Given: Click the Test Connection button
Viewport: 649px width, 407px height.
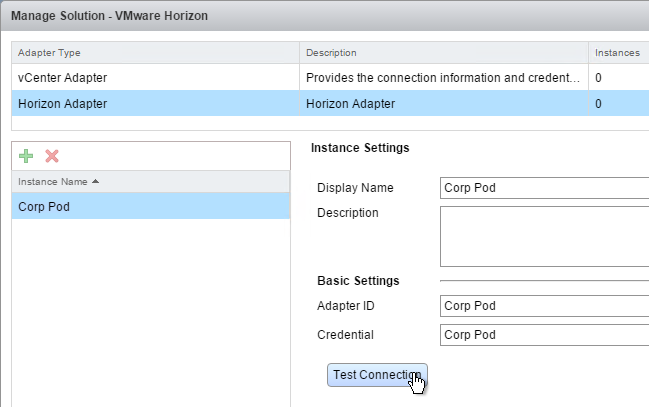Looking at the screenshot, I should click(x=377, y=375).
